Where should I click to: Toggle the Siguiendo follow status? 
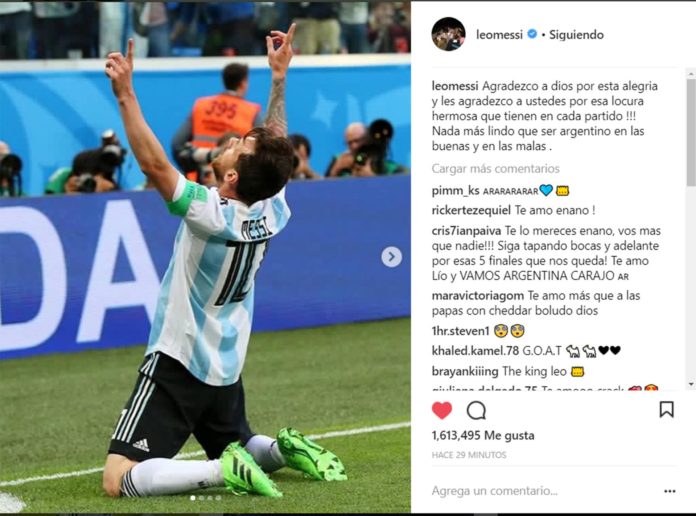point(576,35)
